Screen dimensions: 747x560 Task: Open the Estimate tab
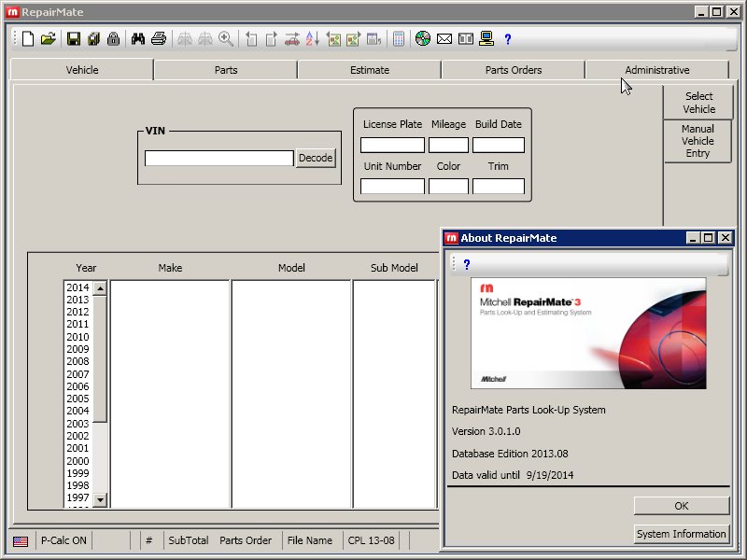370,70
